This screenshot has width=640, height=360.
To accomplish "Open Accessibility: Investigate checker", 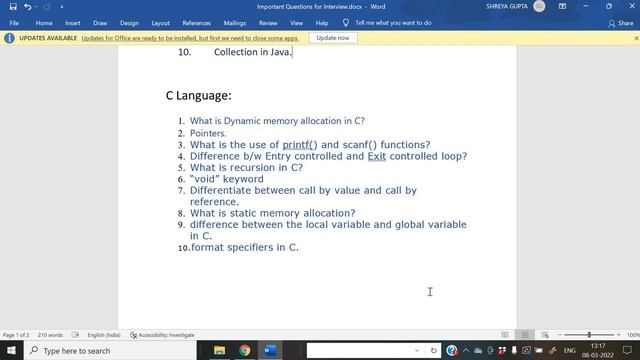I will [162, 335].
